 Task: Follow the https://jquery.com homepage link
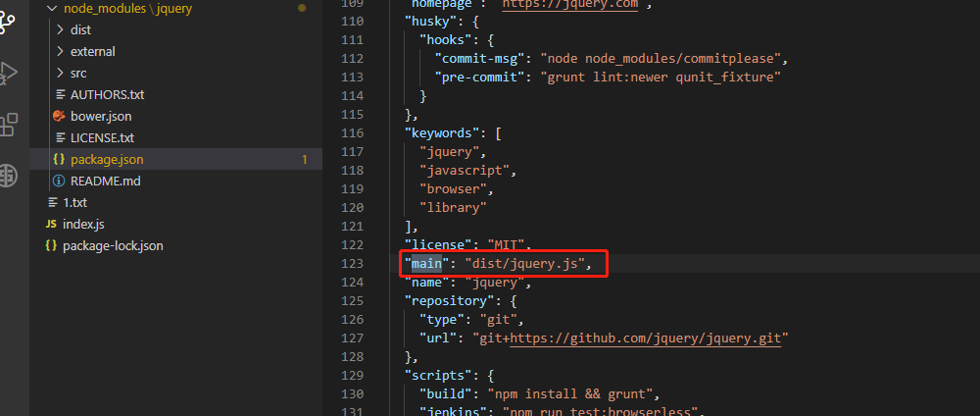(570, 4)
